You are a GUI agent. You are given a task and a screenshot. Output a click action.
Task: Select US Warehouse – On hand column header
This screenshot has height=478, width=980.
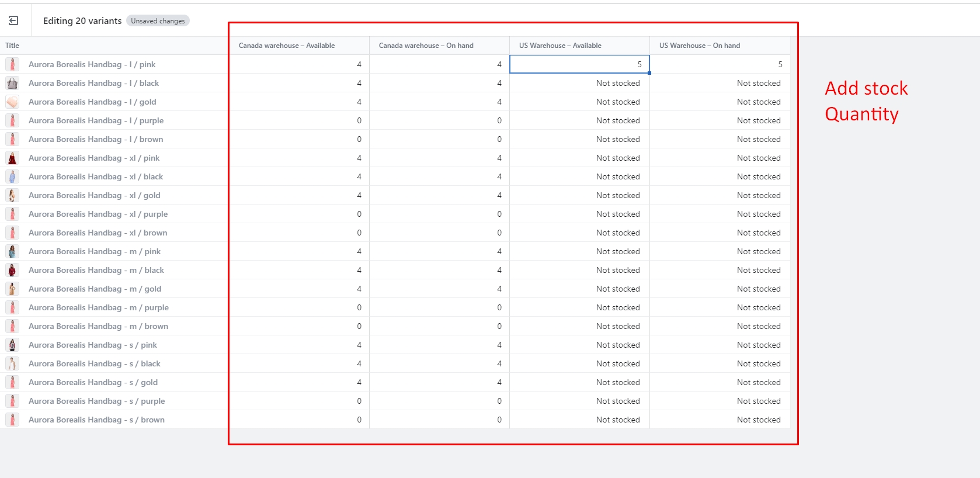(x=700, y=46)
